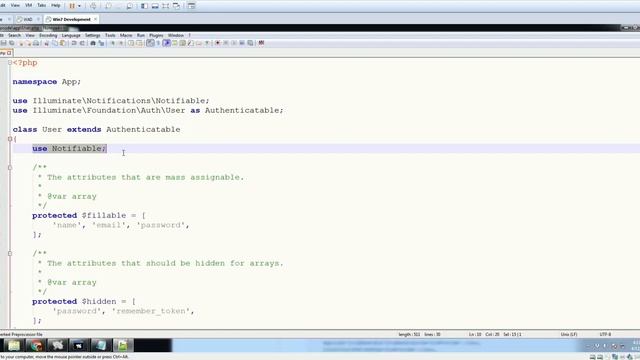This screenshot has height=360, width=640.
Task: Open the dropdown arrow beside VMware pause
Action: (79, 6)
